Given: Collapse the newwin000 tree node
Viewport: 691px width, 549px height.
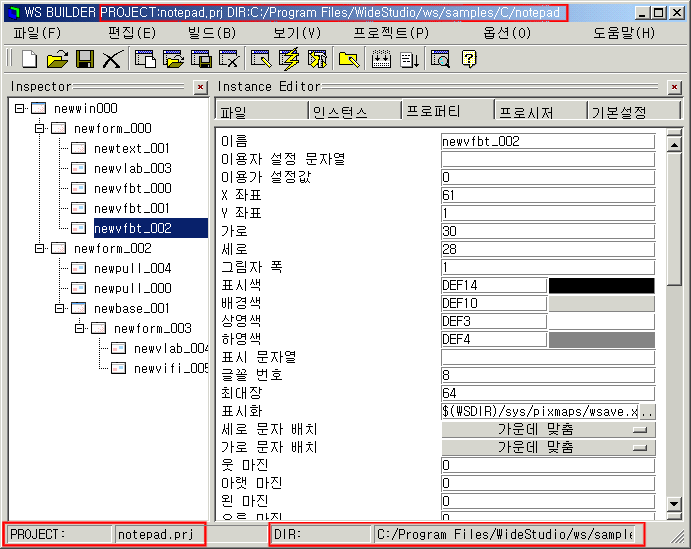Looking at the screenshot, I should [19, 108].
